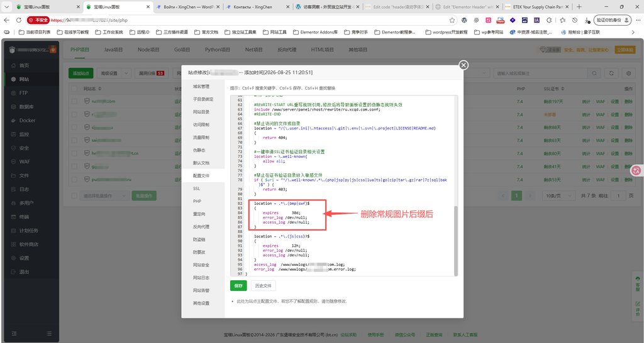Click the bookmark star in address bar
The width and height of the screenshot is (644, 343).
452,20
